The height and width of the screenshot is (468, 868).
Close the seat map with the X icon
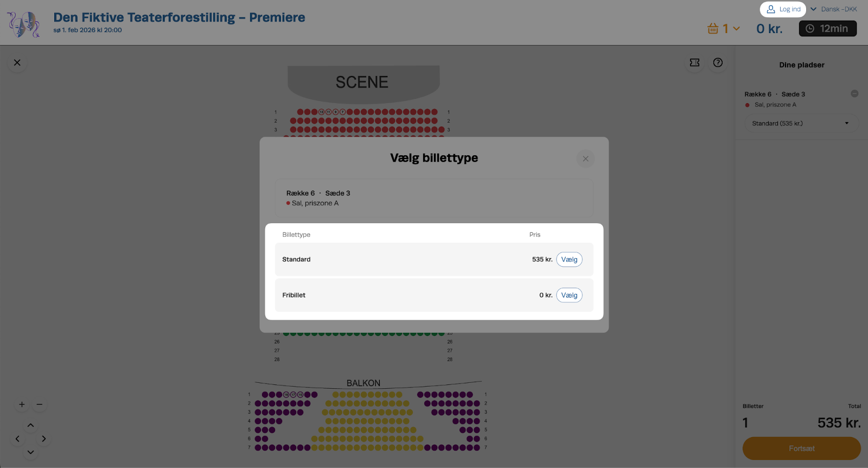pyautogui.click(x=17, y=62)
